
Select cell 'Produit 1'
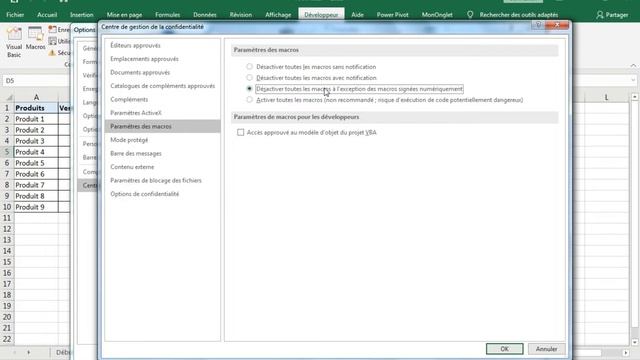tap(36, 119)
